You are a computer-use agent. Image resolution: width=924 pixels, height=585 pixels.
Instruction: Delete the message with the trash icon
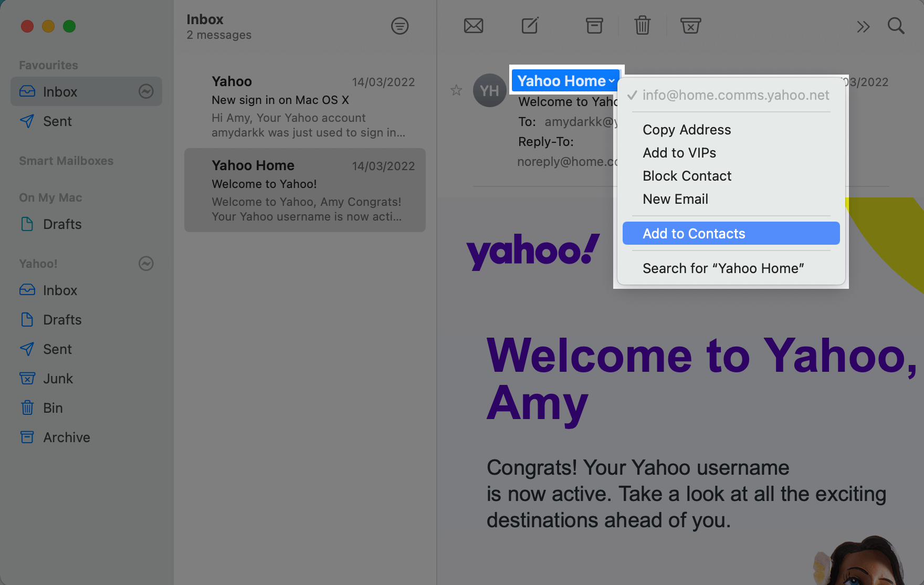[x=642, y=25]
